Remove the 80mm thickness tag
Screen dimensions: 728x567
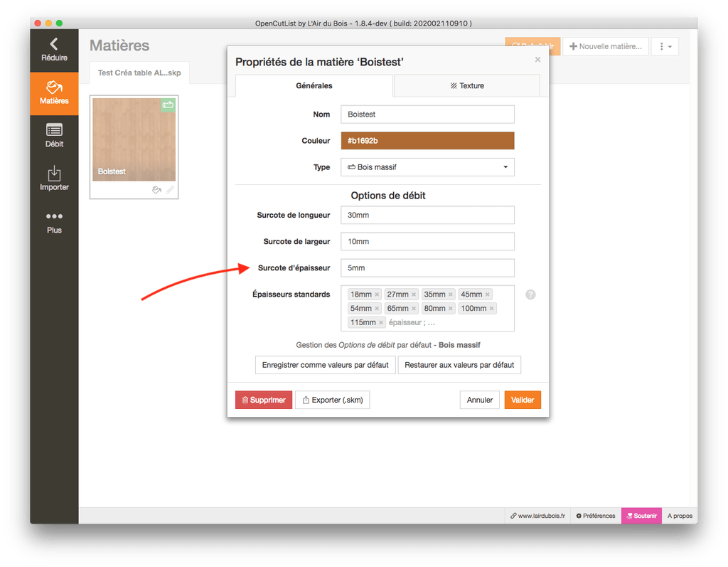450,309
